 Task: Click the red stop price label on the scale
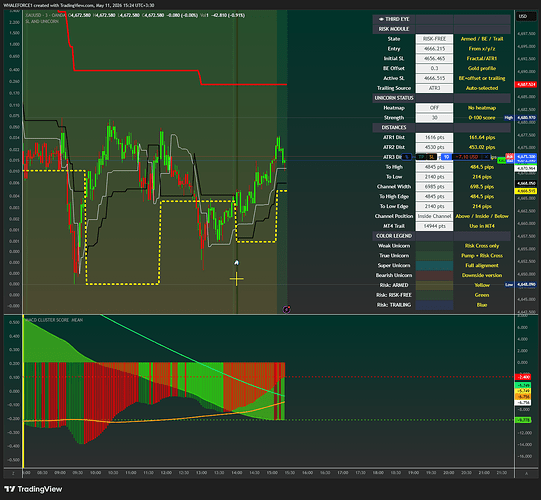[525, 84]
